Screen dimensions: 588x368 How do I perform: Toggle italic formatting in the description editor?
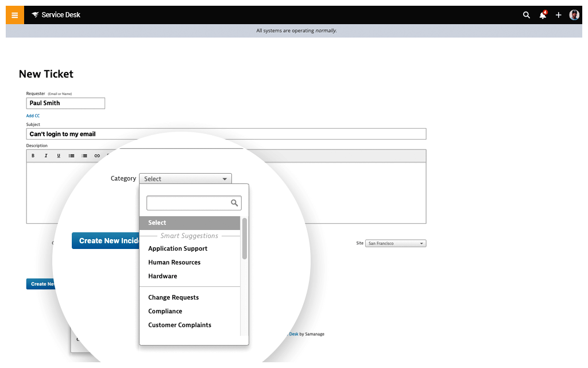46,155
